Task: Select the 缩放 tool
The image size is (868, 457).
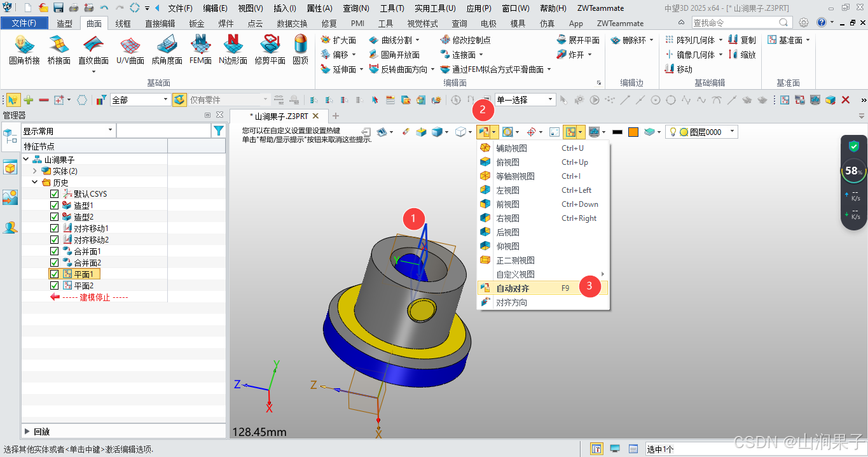Action: coord(741,55)
